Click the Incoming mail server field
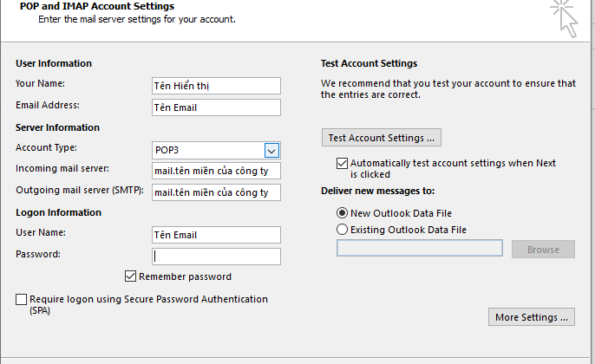Image resolution: width=595 pixels, height=364 pixels. point(216,171)
